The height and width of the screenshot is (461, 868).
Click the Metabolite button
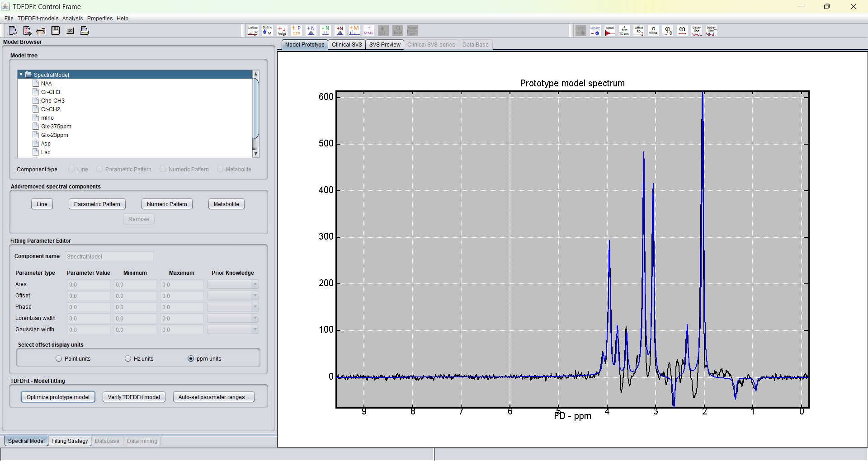tap(226, 204)
